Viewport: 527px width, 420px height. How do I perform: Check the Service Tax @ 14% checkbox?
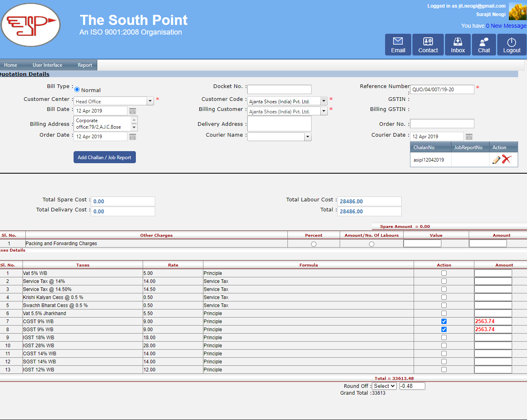(444, 281)
